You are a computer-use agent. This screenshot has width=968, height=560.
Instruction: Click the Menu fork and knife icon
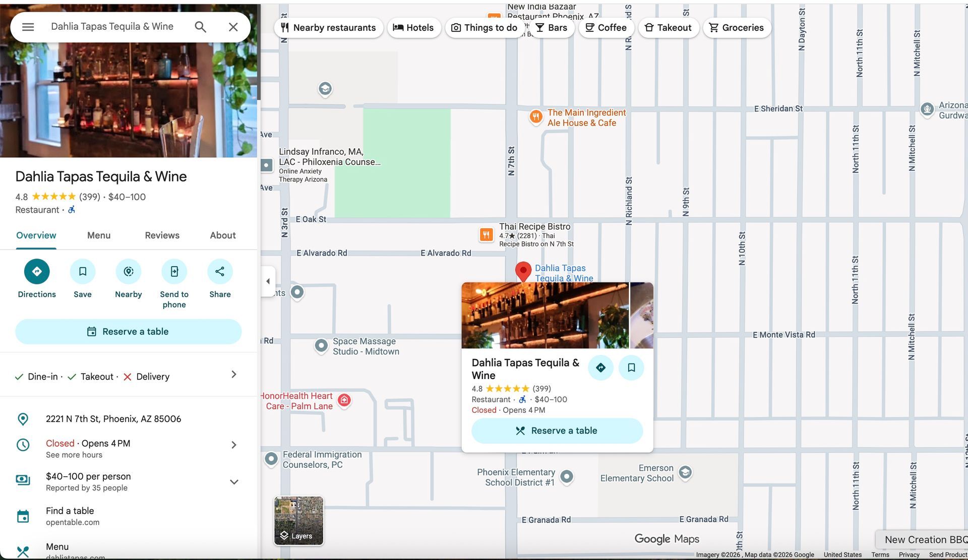(23, 552)
